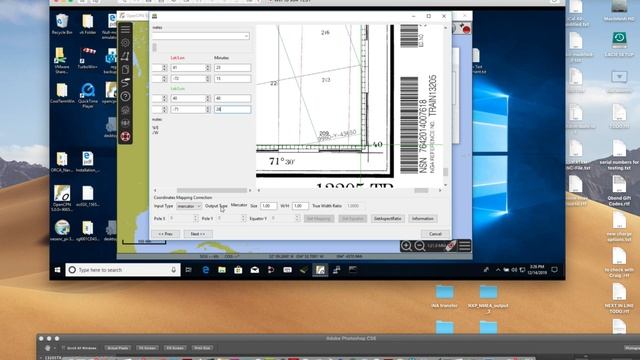Screen dimensions: 640x360
Task: Open OpenCPN Options gear icon
Action: pos(125,42)
